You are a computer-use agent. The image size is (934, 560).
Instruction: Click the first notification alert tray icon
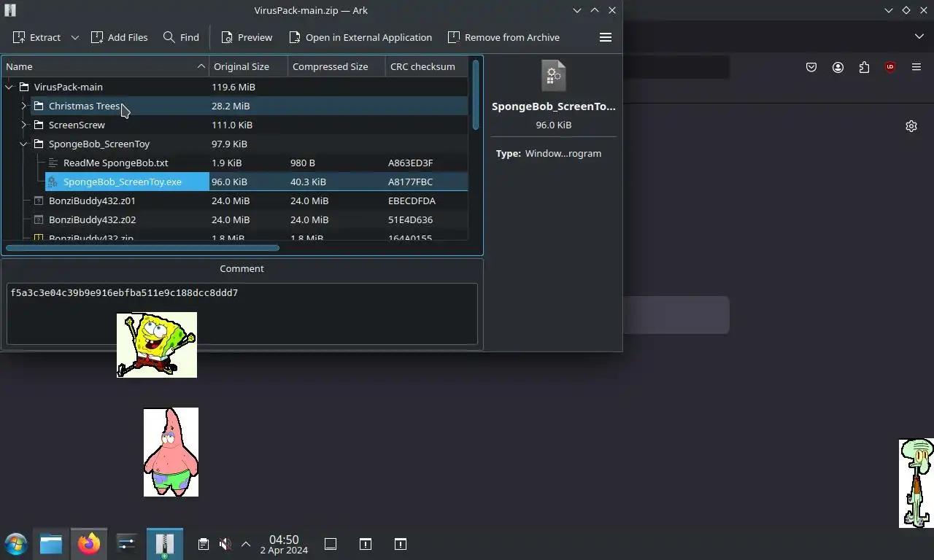point(366,544)
